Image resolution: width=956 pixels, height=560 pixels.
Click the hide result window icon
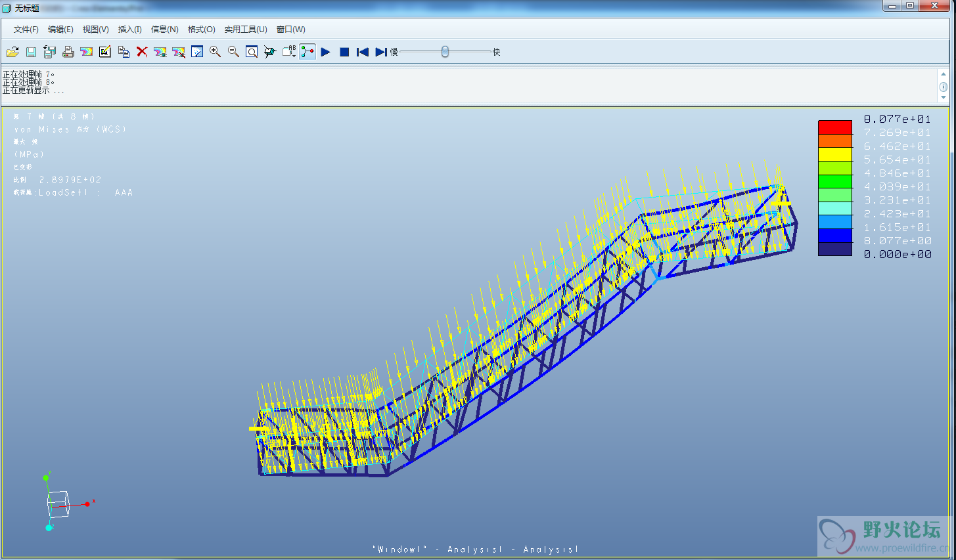pos(178,52)
